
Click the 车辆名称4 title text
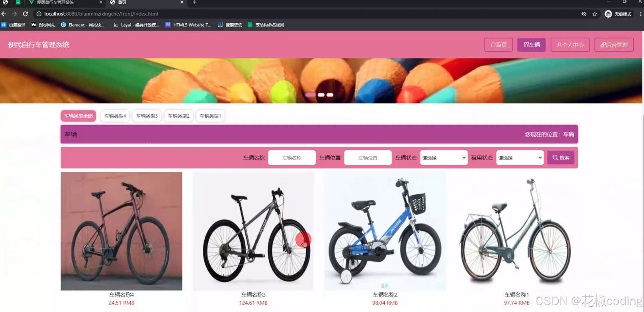[x=121, y=295]
